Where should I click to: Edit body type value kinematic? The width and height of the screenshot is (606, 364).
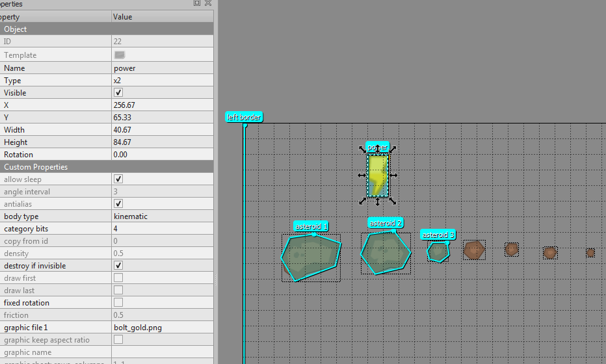pos(163,216)
